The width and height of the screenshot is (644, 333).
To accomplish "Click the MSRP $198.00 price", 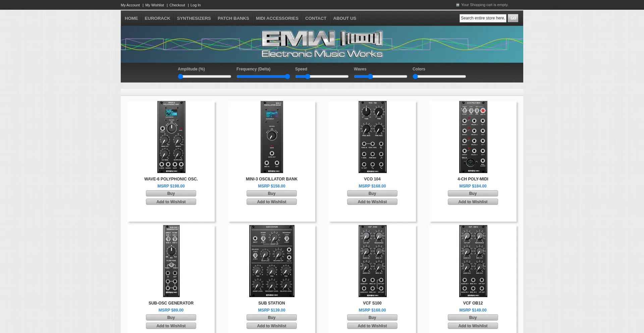I will pos(171,186).
